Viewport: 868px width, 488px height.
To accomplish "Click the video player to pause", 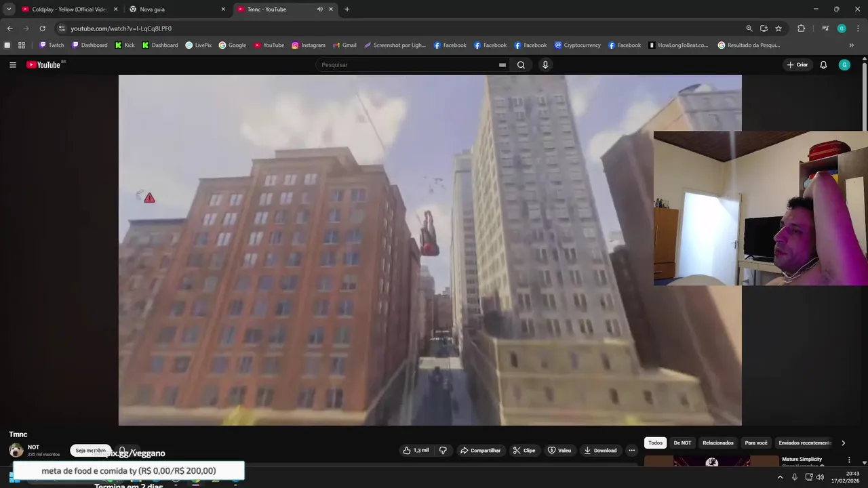I will 430,250.
